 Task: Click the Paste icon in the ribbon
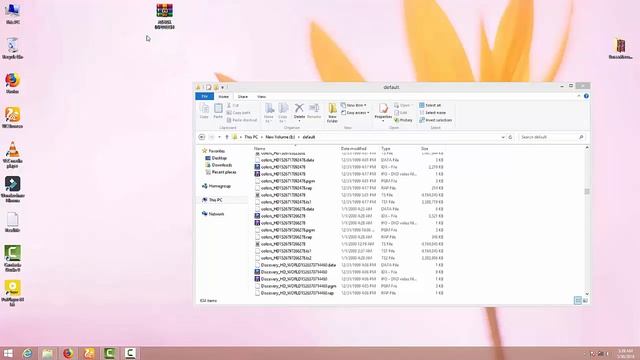(x=218, y=111)
